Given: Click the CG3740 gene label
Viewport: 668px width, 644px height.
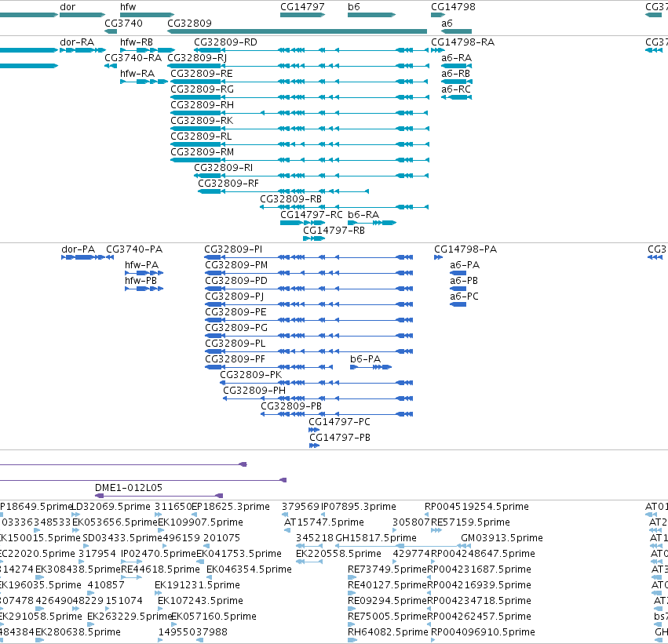Looking at the screenshot, I should point(123,24).
